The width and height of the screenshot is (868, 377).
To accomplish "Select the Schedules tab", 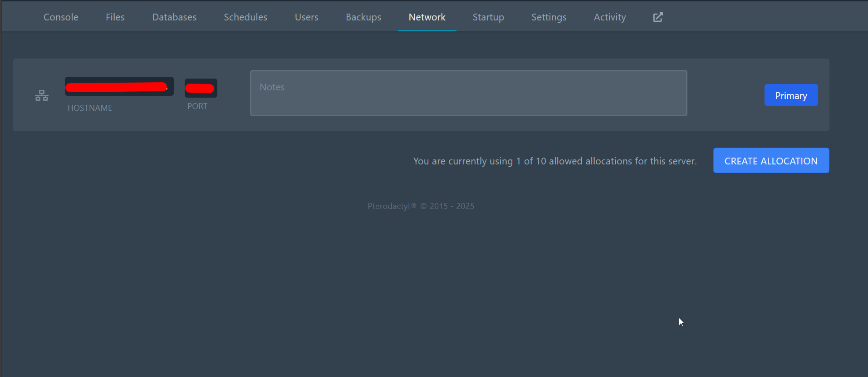I will (245, 17).
